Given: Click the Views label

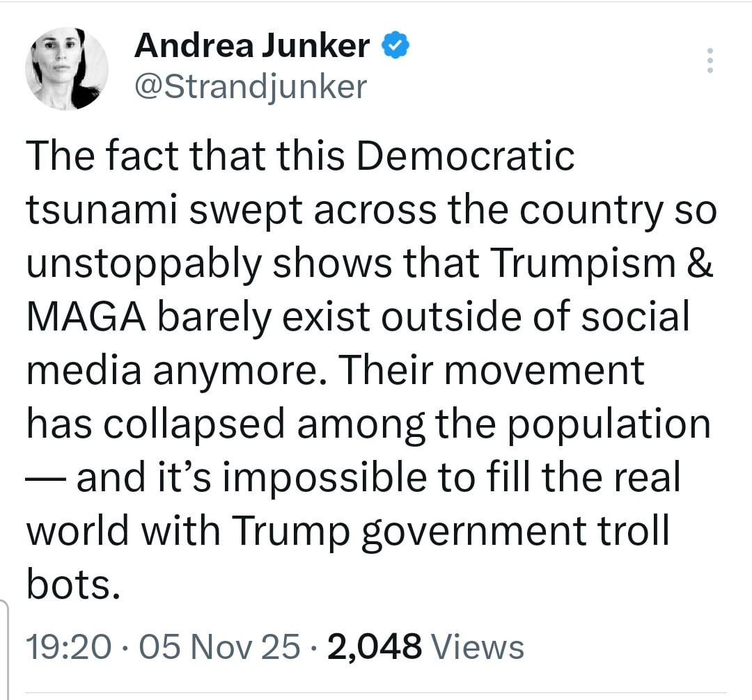Looking at the screenshot, I should pos(478,647).
